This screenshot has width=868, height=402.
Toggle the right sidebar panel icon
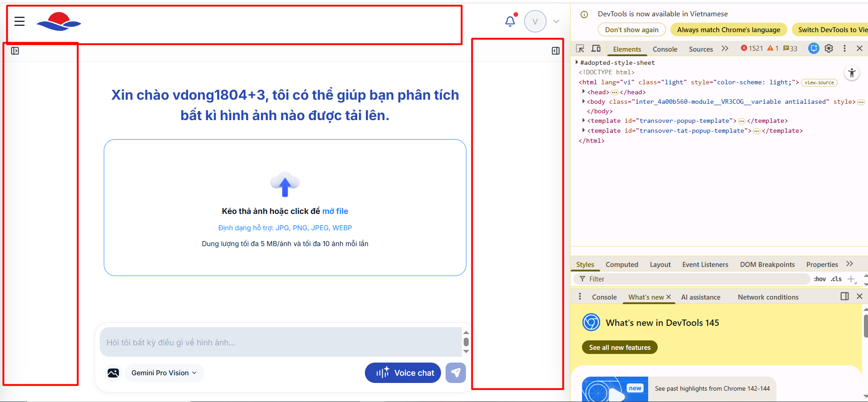tap(555, 51)
